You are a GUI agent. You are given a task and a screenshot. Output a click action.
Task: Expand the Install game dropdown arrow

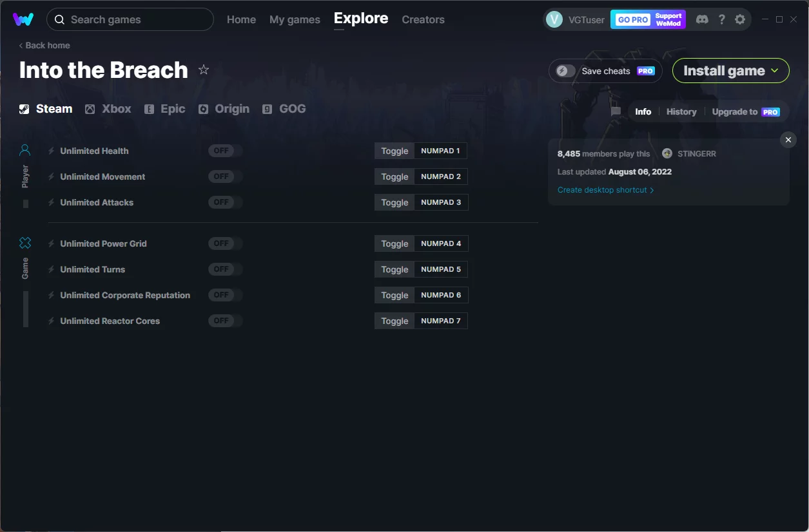pos(775,71)
